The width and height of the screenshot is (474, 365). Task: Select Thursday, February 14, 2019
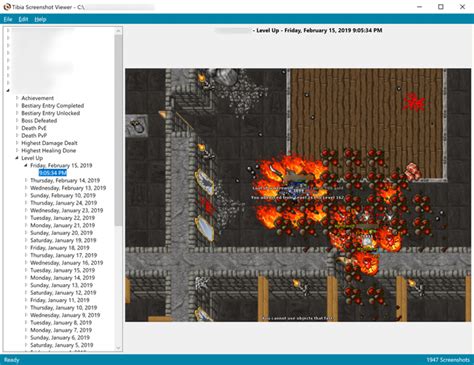point(65,180)
